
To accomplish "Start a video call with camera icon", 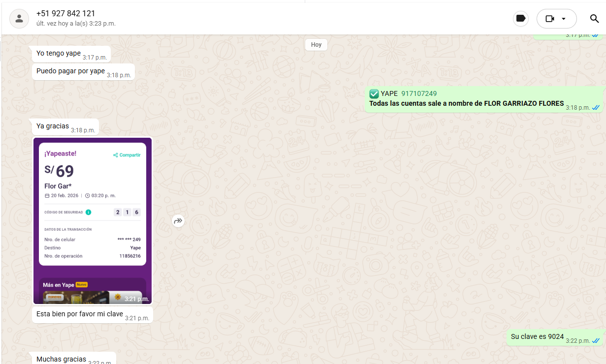I will tap(550, 19).
